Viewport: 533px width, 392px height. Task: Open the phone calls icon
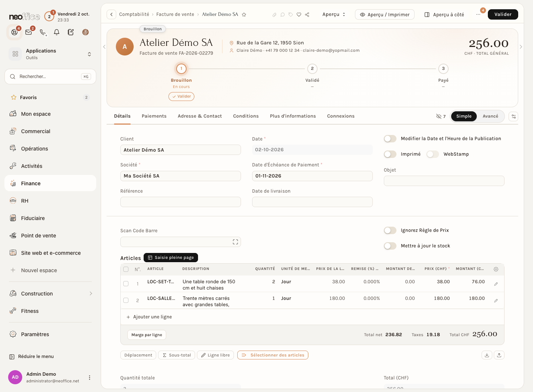pyautogui.click(x=43, y=32)
